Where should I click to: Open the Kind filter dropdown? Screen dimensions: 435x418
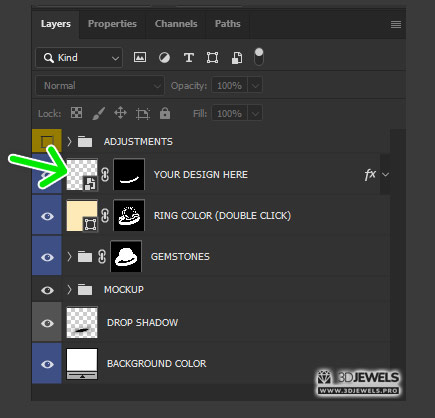click(x=79, y=58)
